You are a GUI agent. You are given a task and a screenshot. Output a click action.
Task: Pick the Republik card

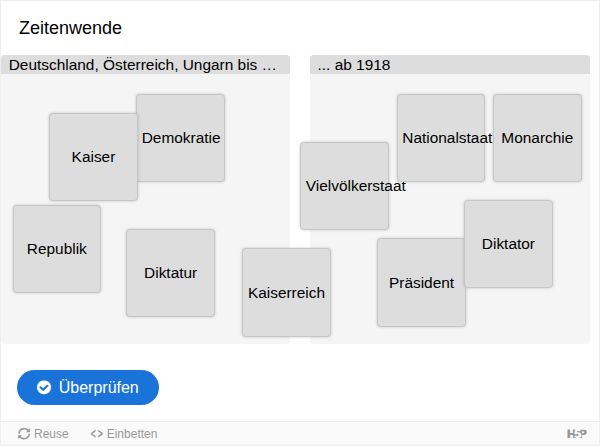click(x=57, y=249)
